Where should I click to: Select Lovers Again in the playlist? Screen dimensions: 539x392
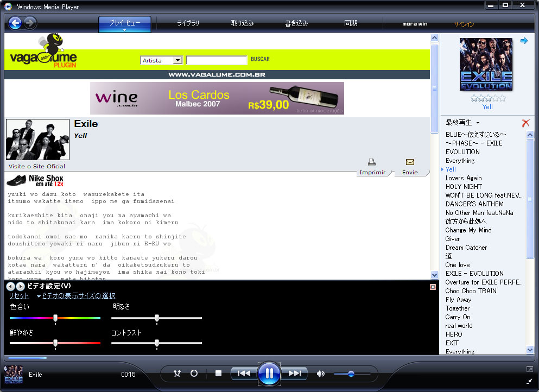464,178
